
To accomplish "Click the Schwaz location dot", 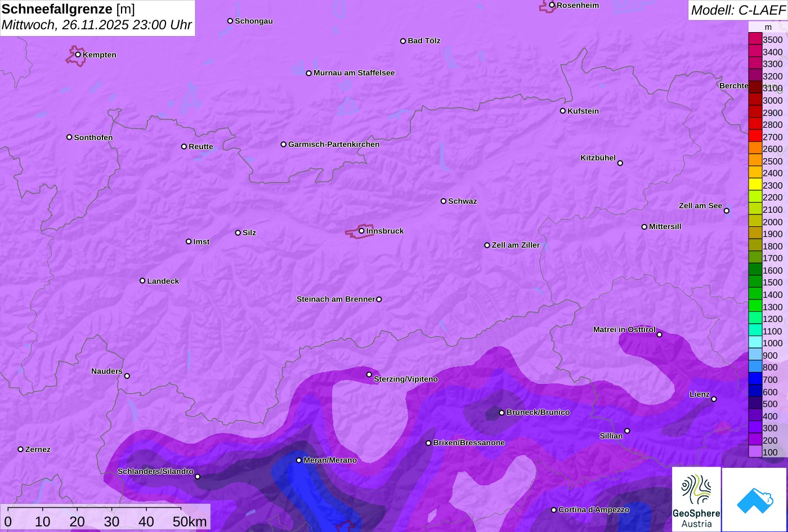I will tap(444, 201).
